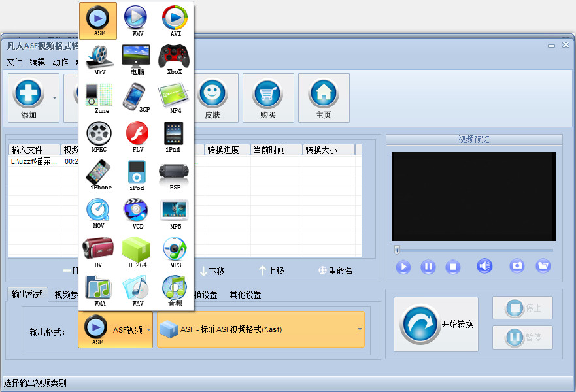This screenshot has width=576, height=392.
Task: Mute the video preview volume
Action: 484,266
